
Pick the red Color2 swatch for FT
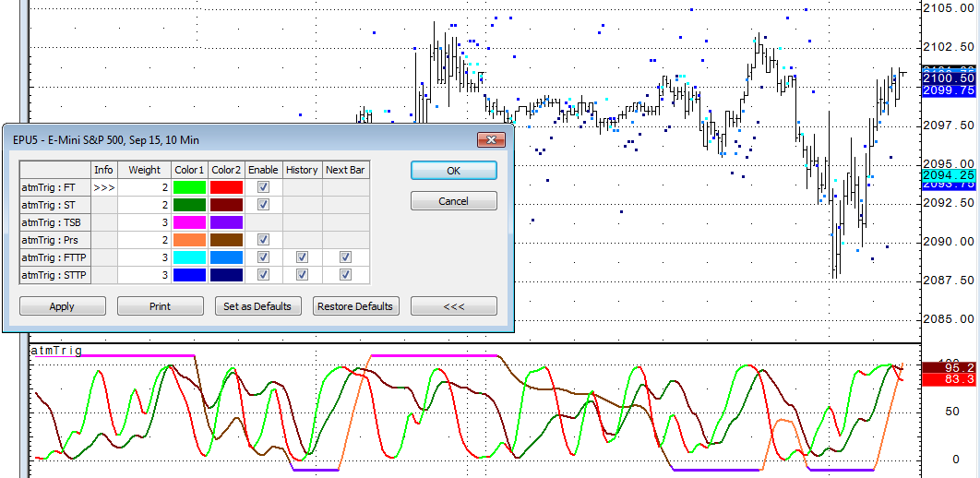point(226,187)
